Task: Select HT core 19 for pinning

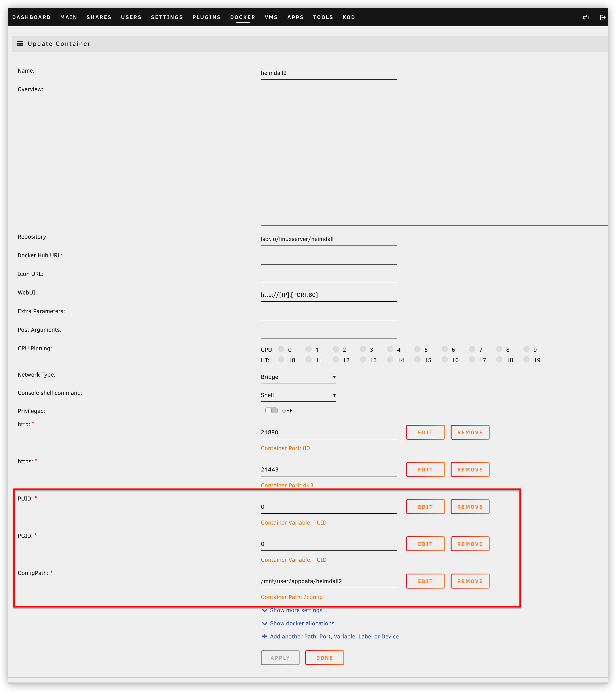Action: [x=527, y=360]
